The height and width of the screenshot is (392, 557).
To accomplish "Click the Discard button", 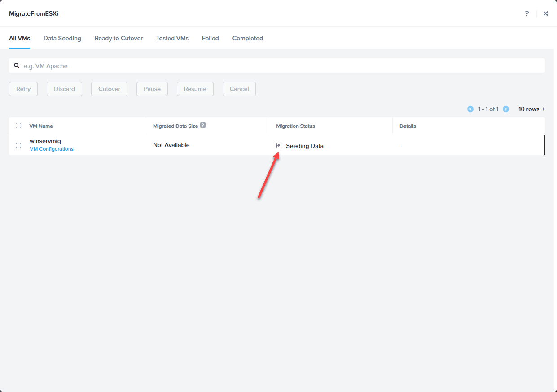I will pos(64,89).
